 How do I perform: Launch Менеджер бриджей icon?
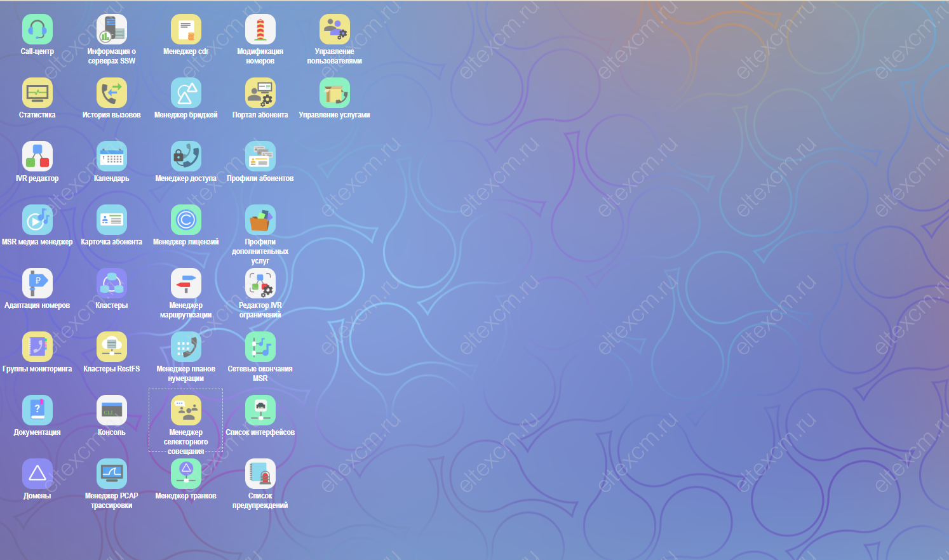(186, 93)
